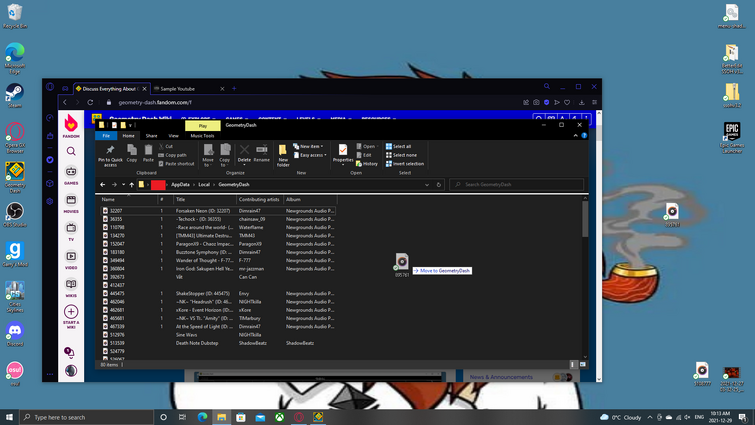This screenshot has height=425, width=755.
Task: Open a new tab in Opera GX
Action: [234, 89]
